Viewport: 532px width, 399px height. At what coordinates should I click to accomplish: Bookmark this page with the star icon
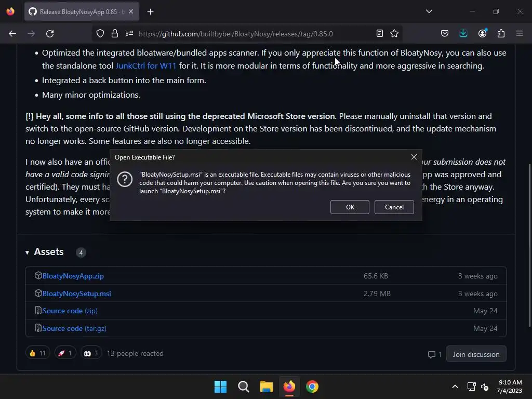(394, 34)
